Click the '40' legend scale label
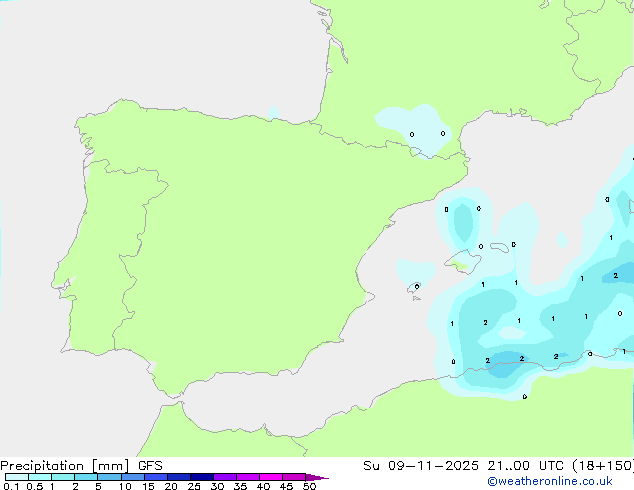 [x=263, y=486]
